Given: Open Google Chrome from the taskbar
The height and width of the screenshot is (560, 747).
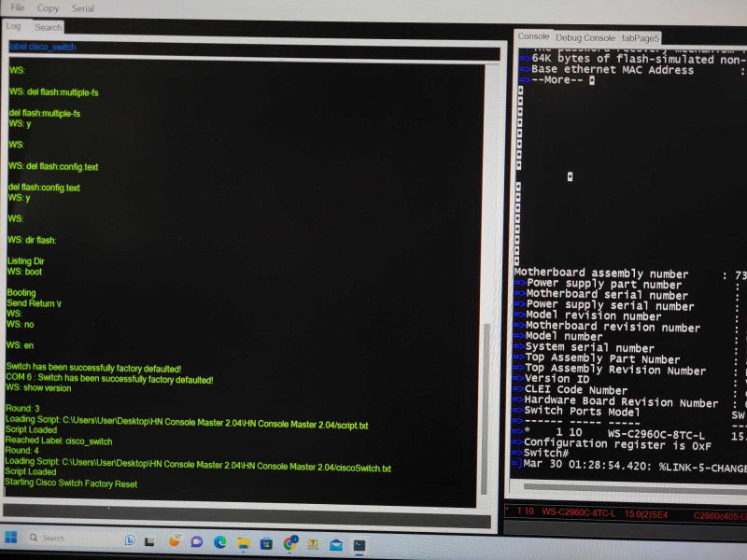Looking at the screenshot, I should [x=290, y=543].
